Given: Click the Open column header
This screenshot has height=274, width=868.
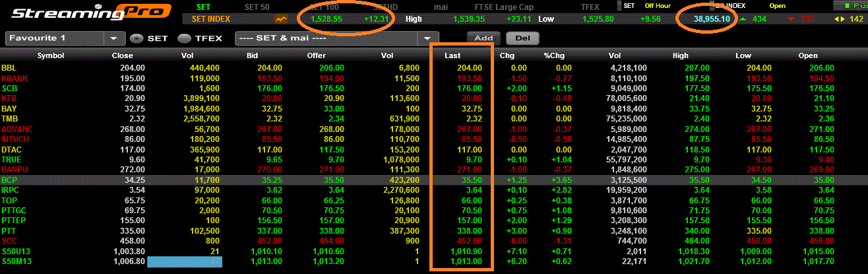Looking at the screenshot, I should coord(807,56).
